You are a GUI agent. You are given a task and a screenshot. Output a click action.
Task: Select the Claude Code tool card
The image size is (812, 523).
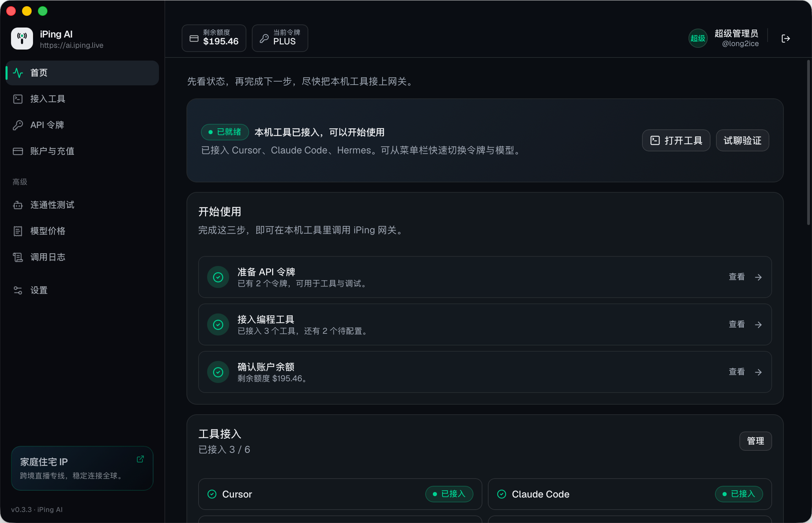[x=630, y=494]
